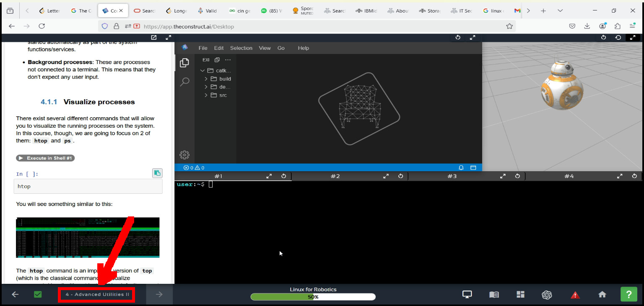The height and width of the screenshot is (306, 644).
Task: Open Explorer more actions (three dots)
Action: [x=228, y=60]
